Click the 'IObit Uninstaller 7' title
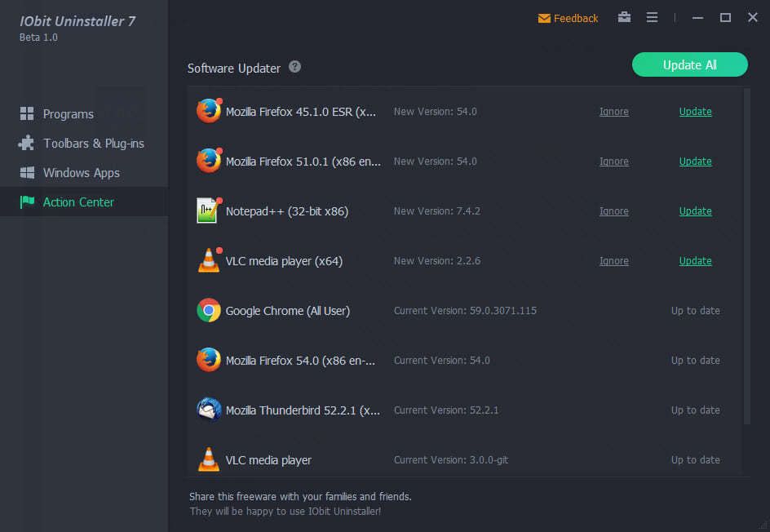The width and height of the screenshot is (770, 532). click(x=77, y=21)
